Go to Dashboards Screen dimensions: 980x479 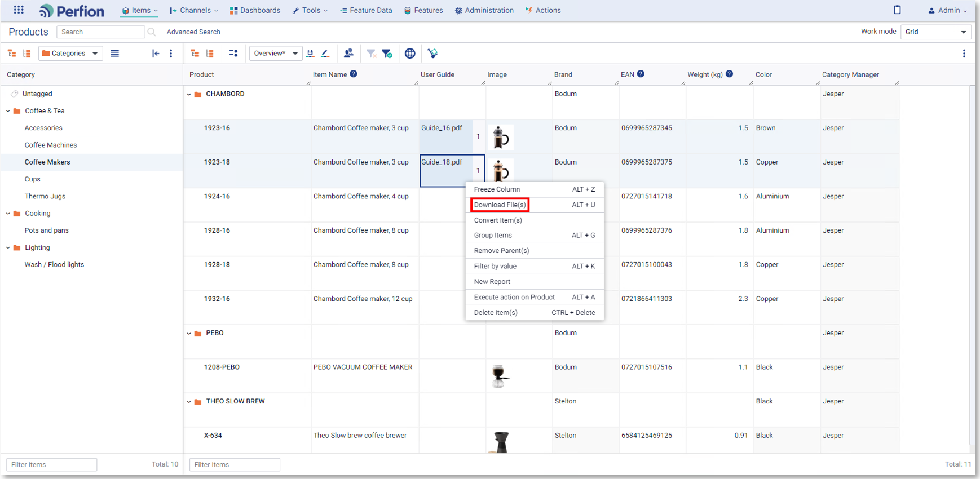click(x=255, y=11)
